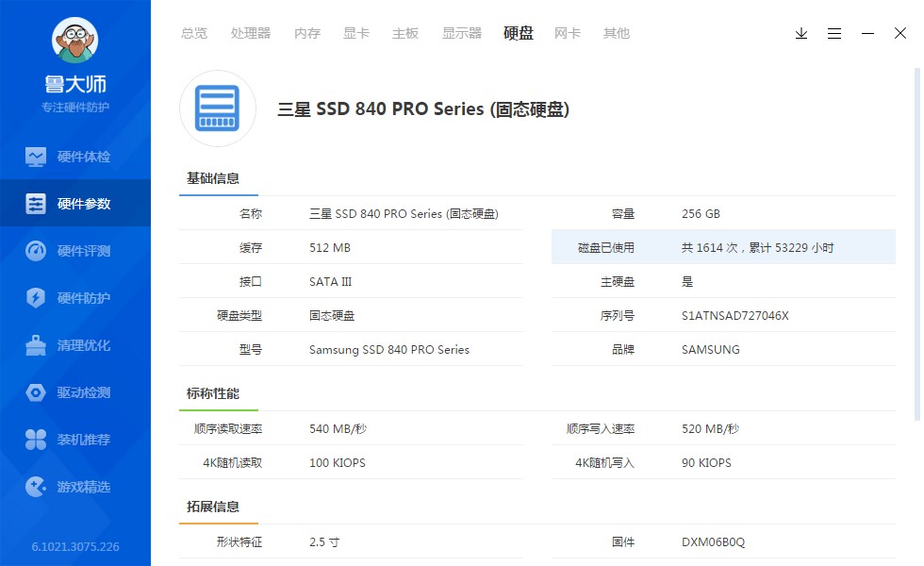Click the 硬件体检 sidebar label
Image resolution: width=924 pixels, height=566 pixels.
click(84, 157)
